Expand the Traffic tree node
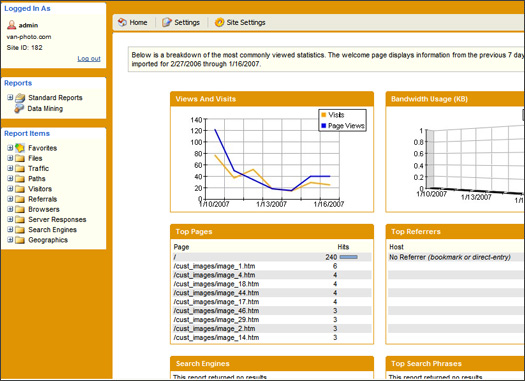Screen dimensions: 525x381 click(x=10, y=168)
